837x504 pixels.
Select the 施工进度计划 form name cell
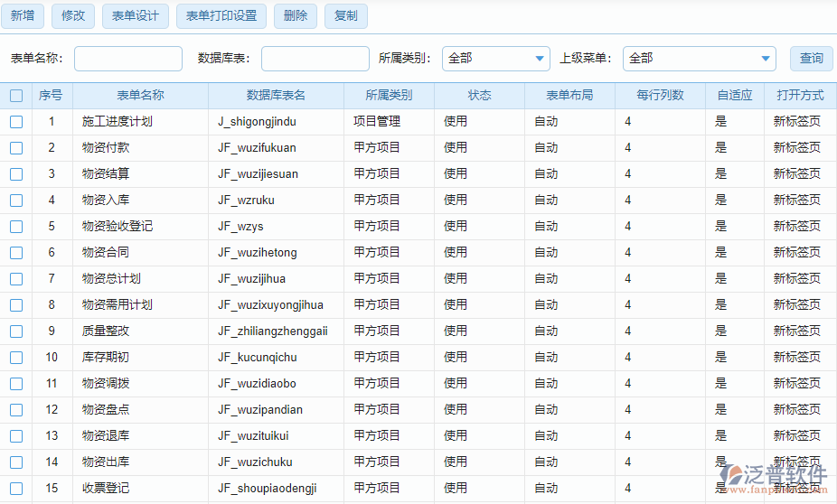(140, 122)
